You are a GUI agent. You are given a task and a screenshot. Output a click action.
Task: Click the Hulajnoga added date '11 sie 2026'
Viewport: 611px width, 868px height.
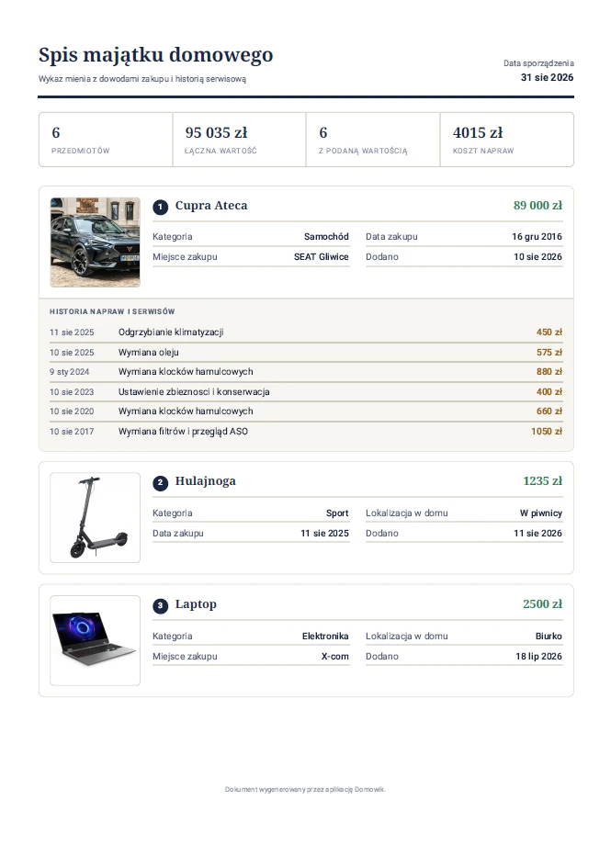[x=537, y=533]
